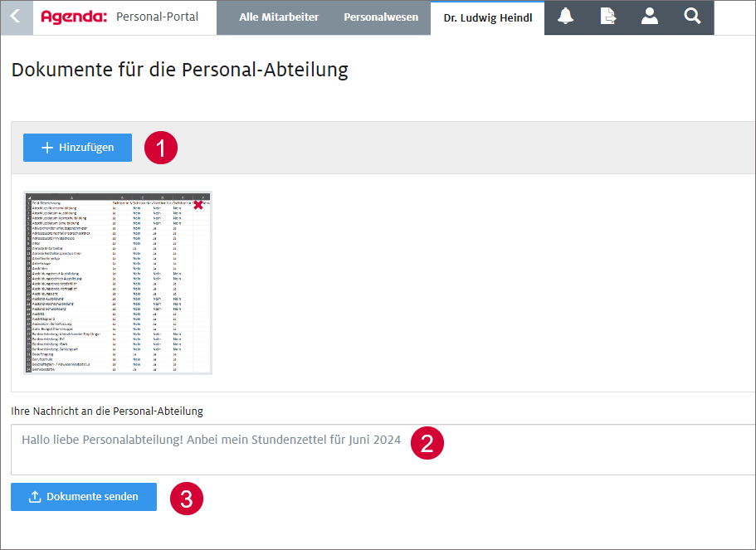Image resolution: width=756 pixels, height=550 pixels.
Task: Select the Dr. Ludwig Heindl tab
Action: tap(487, 17)
